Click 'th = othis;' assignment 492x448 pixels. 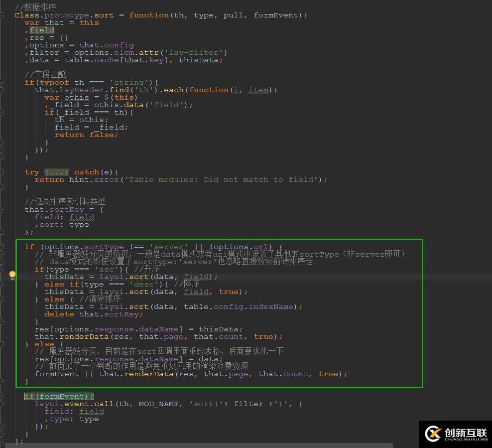(81, 120)
